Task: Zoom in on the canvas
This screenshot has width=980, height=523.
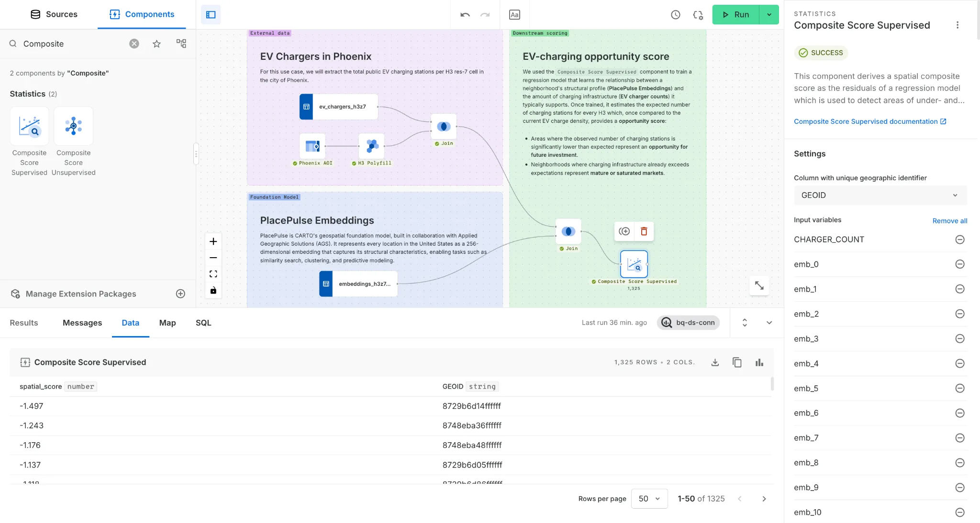Action: [213, 241]
